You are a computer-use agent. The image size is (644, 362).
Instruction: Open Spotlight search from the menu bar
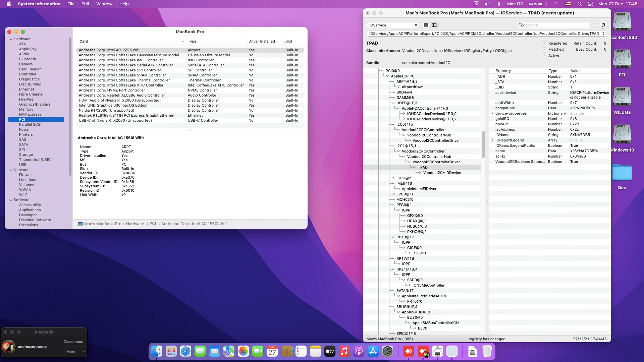click(x=579, y=4)
